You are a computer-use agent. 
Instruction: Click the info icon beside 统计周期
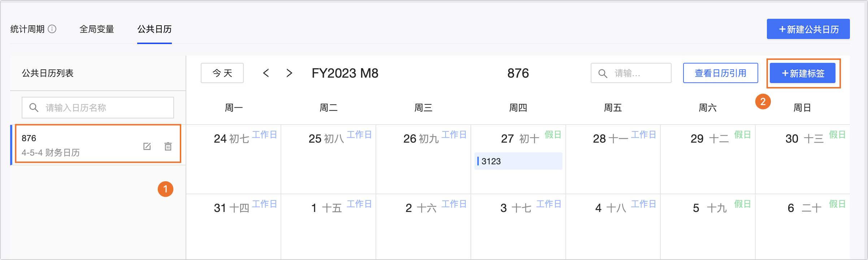pyautogui.click(x=52, y=29)
